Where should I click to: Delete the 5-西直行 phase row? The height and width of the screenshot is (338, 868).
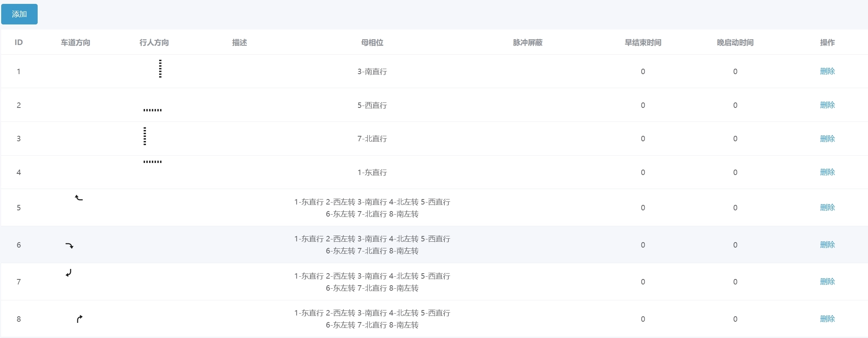point(827,105)
